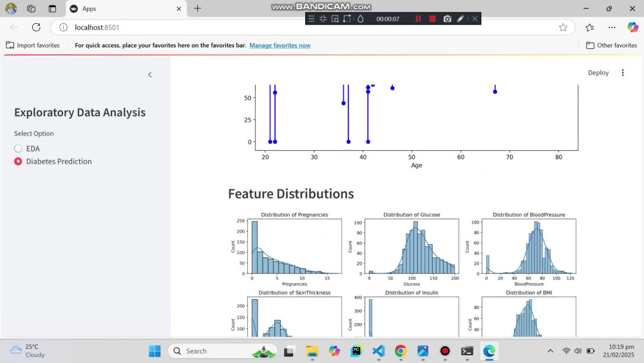The width and height of the screenshot is (644, 363).
Task: Close the Apps browser tab
Action: coord(178,8)
